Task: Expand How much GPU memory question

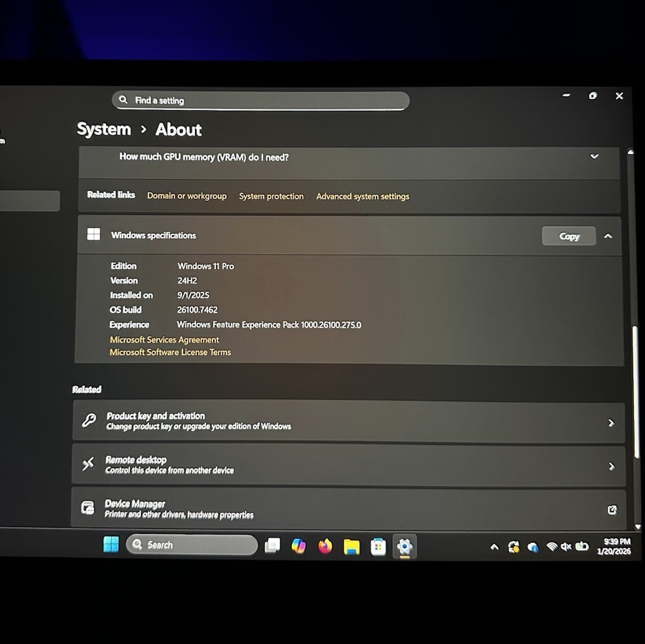Action: 349,162
